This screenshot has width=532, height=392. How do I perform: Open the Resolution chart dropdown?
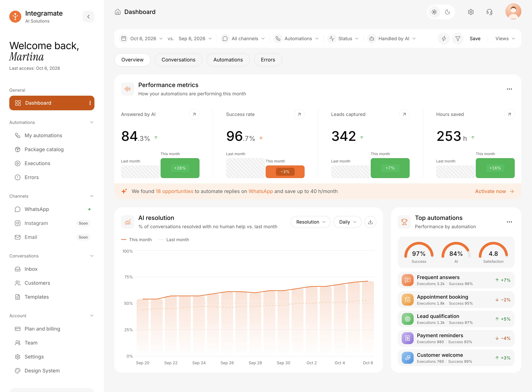pos(310,222)
